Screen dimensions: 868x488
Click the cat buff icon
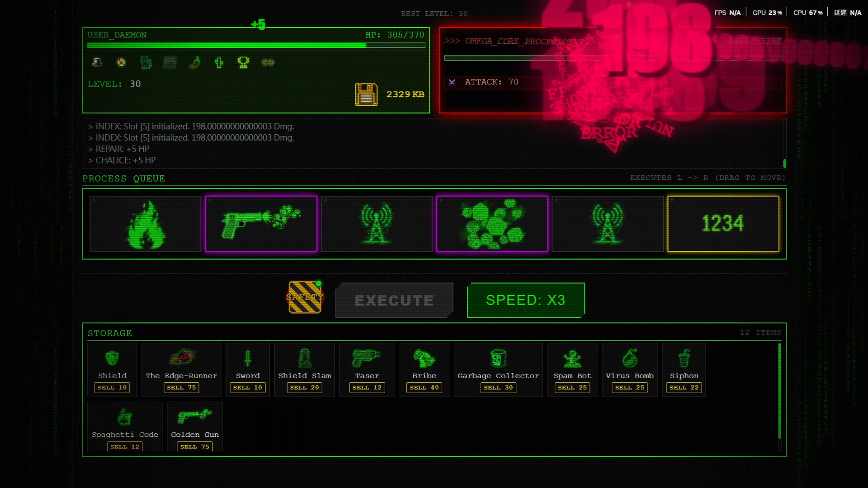click(145, 63)
